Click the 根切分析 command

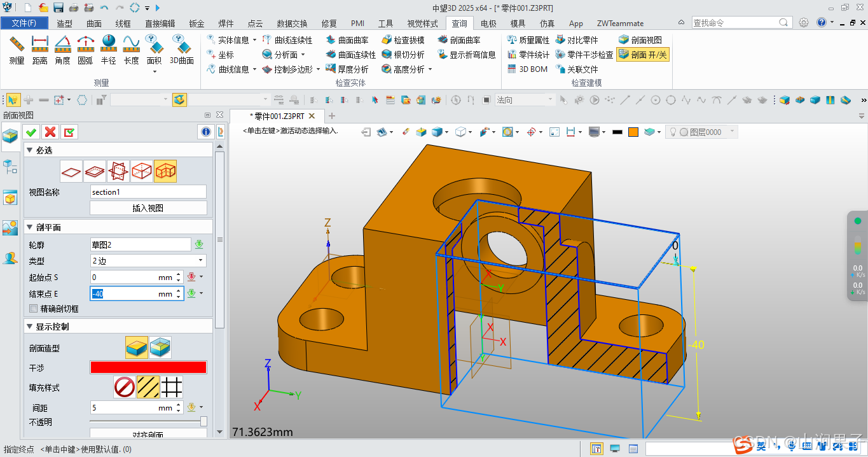[x=403, y=54]
